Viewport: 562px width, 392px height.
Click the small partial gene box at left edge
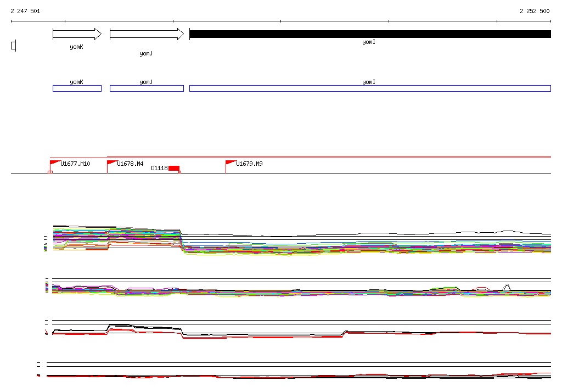[14, 46]
